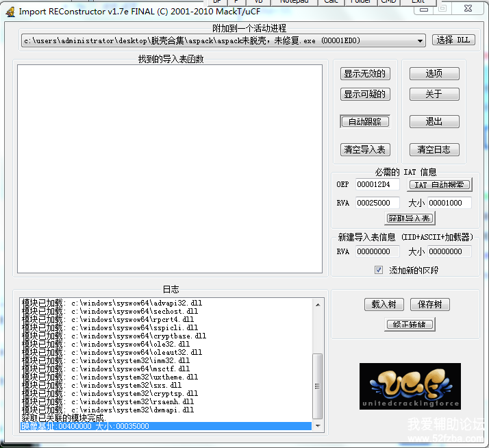Click the OEP input field
Viewport: 489px width, 448px height.
coord(377,185)
